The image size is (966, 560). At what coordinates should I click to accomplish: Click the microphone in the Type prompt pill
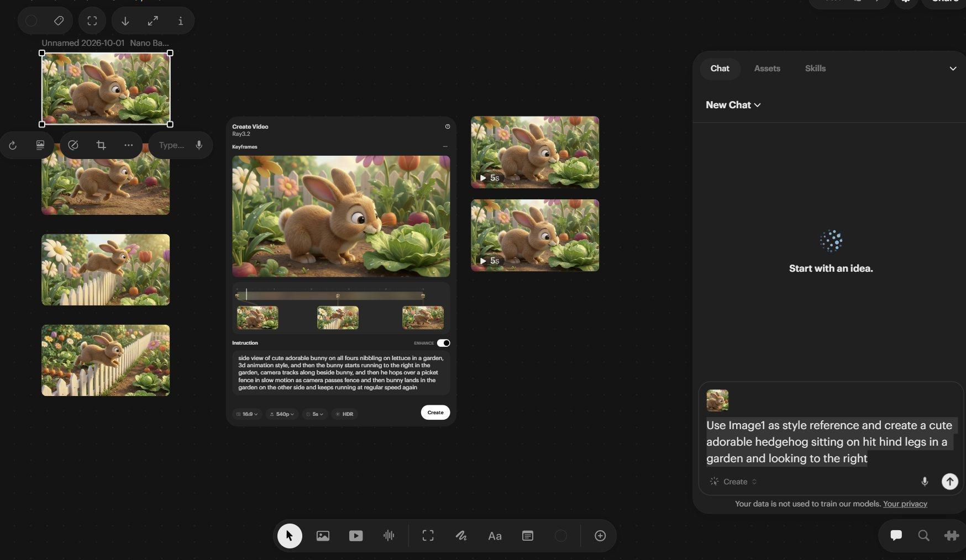pyautogui.click(x=199, y=145)
